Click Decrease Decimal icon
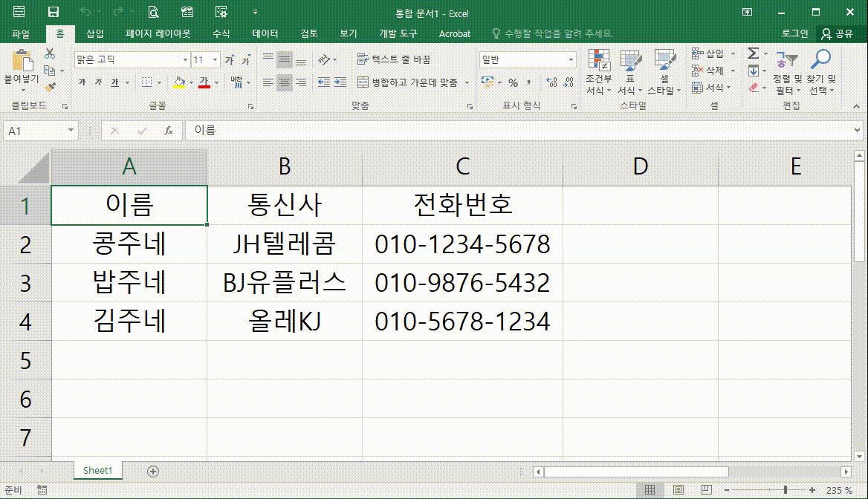This screenshot has width=868, height=499. pos(569,82)
